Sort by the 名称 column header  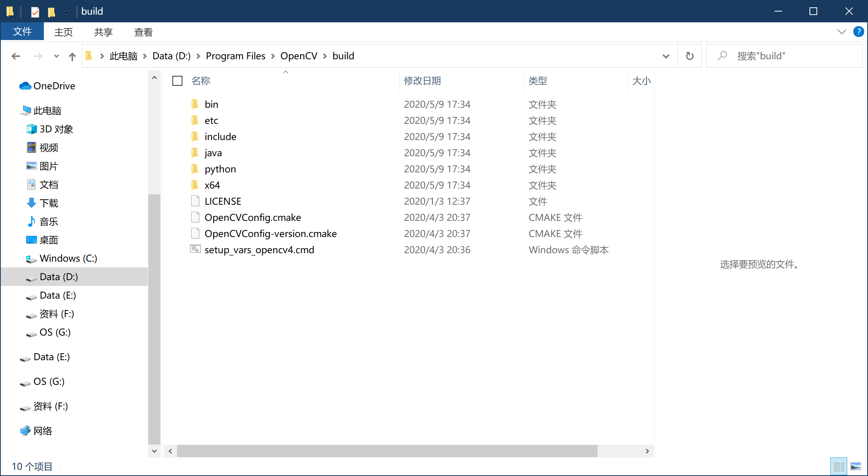tap(201, 81)
